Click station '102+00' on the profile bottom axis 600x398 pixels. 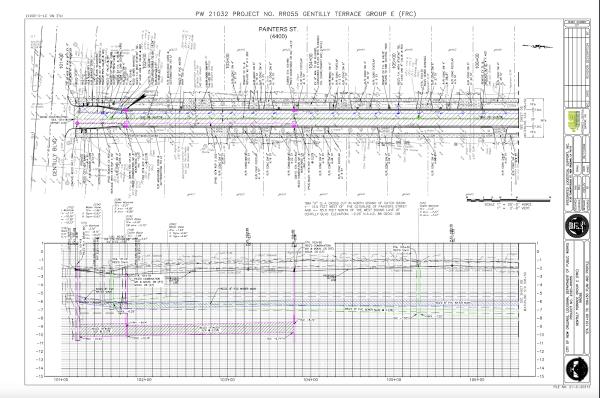[144, 380]
